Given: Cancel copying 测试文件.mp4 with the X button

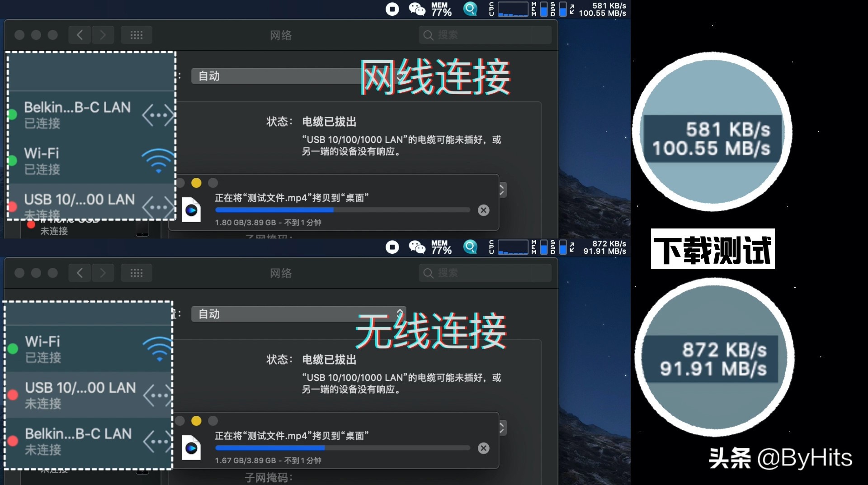Looking at the screenshot, I should pyautogui.click(x=483, y=210).
